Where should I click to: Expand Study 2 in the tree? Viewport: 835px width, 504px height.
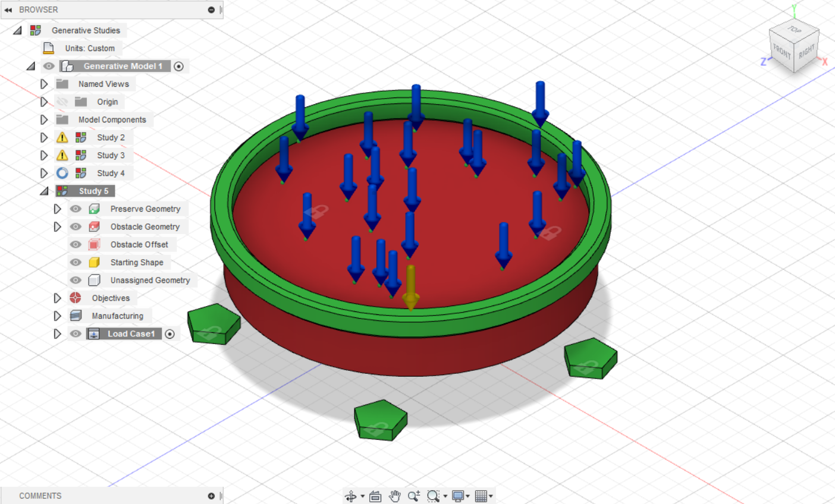point(44,137)
